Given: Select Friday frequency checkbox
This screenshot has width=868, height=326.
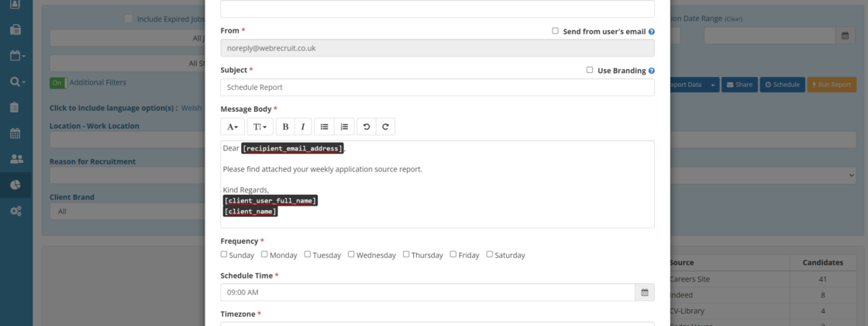Looking at the screenshot, I should coord(453,254).
